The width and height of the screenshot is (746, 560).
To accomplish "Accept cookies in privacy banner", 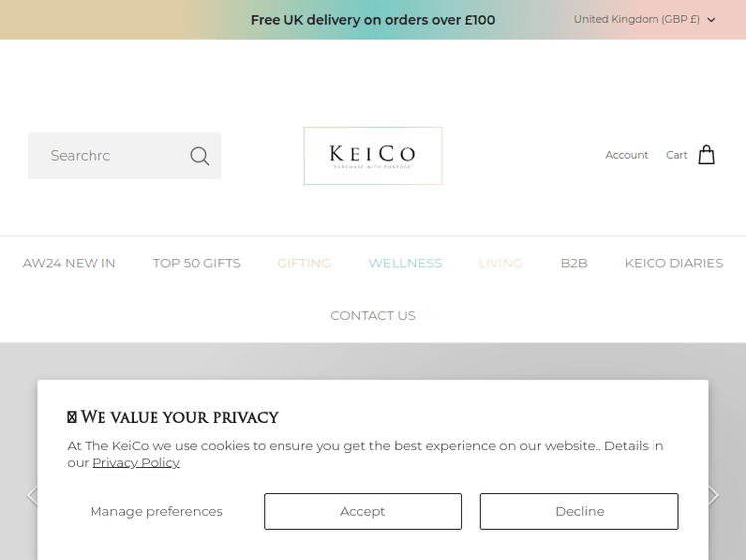I will pyautogui.click(x=362, y=511).
